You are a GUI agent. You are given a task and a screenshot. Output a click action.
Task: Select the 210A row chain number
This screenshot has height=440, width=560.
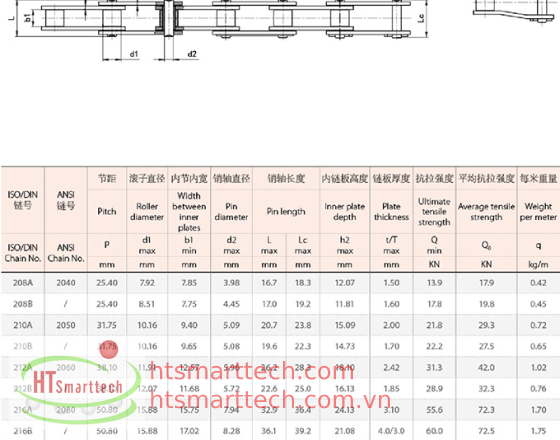coord(23,325)
